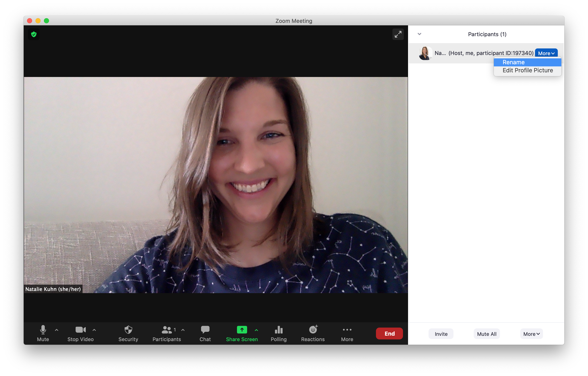Click the Participants (1) panel title
The width and height of the screenshot is (588, 376).
(x=487, y=34)
